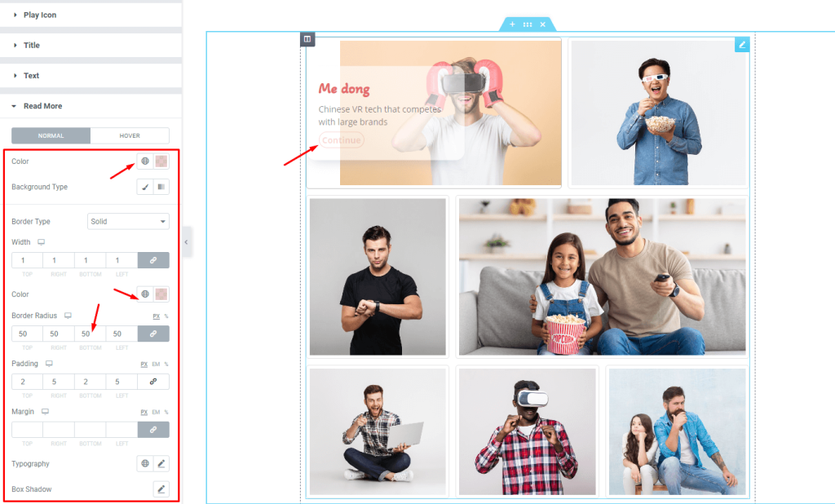Edit Margin Top field
This screenshot has height=504, width=835.
[x=27, y=430]
